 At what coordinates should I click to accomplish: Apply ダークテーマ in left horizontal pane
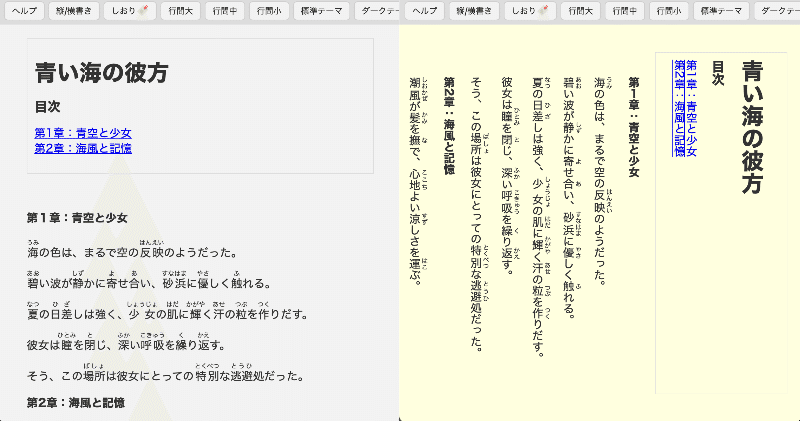pos(378,11)
